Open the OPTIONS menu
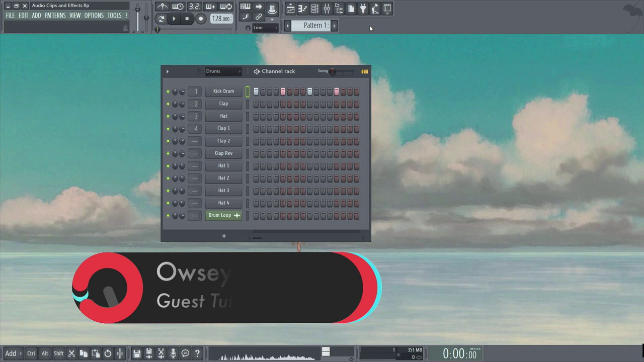This screenshot has width=644, height=362. 94,16
